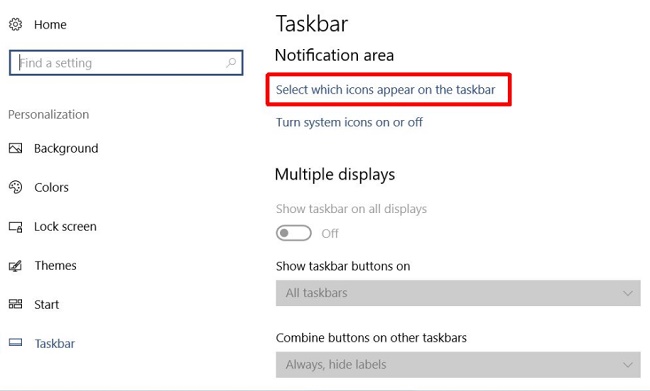The image size is (650, 391).
Task: Click chevron on Show taskbar buttons dropdown
Action: click(628, 294)
